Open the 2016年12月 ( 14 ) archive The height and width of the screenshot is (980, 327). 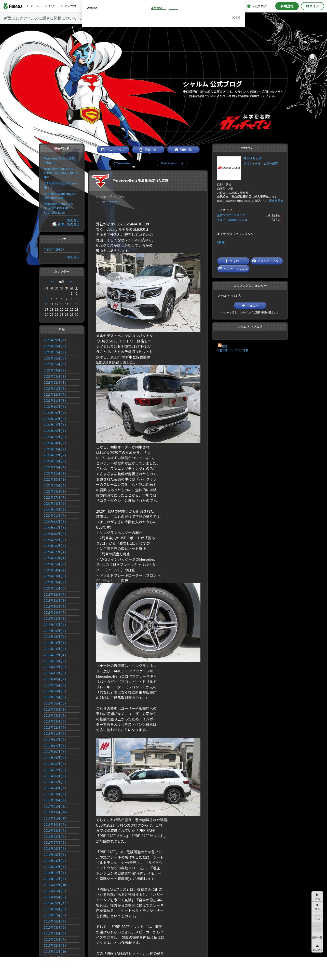[55, 812]
